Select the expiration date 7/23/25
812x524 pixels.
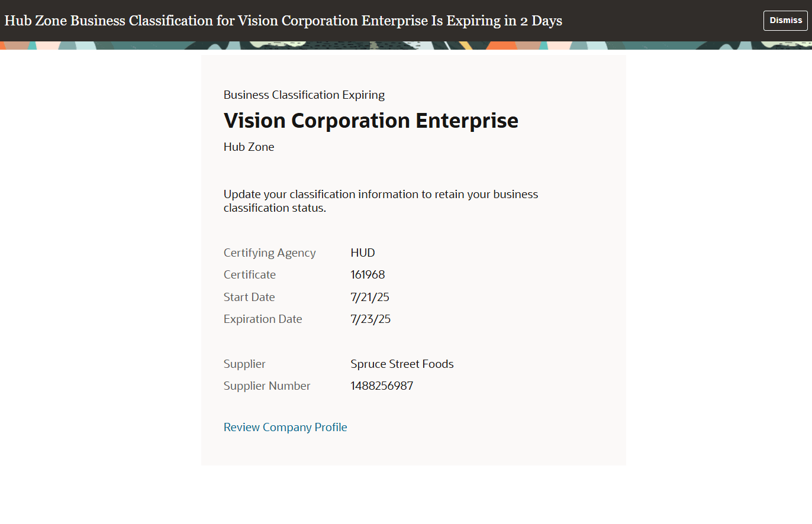coord(370,319)
